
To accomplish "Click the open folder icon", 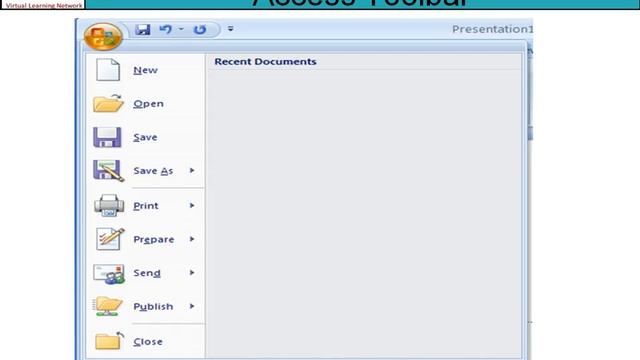I will point(108,103).
